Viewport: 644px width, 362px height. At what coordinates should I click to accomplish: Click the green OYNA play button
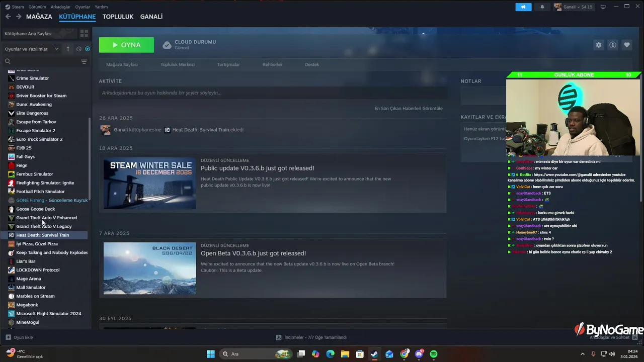(x=126, y=45)
